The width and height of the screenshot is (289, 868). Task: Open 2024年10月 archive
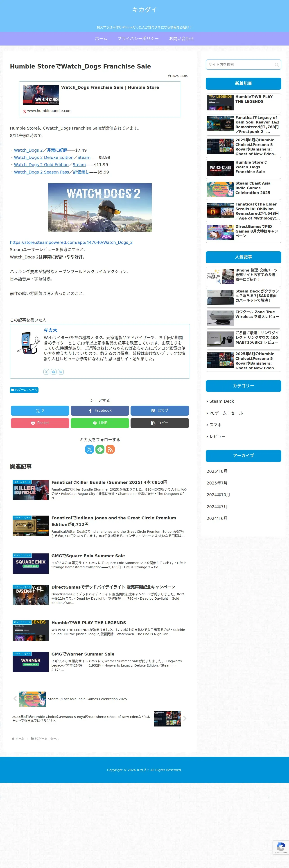point(218,495)
